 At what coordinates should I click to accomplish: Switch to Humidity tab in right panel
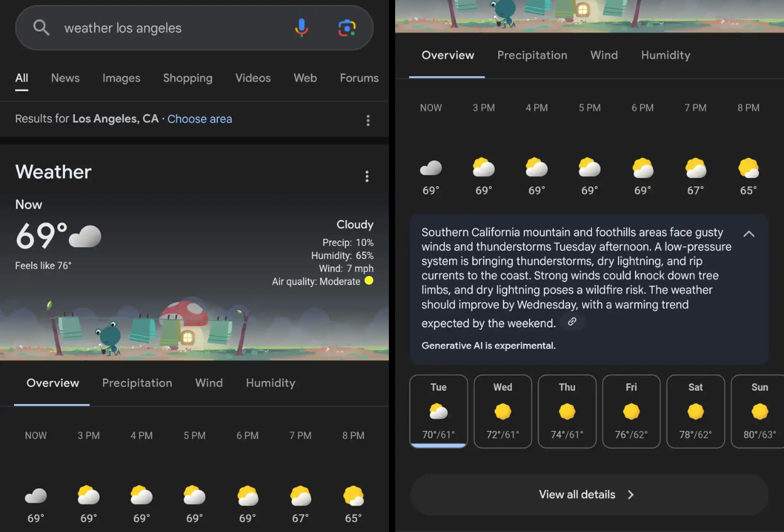tap(665, 55)
